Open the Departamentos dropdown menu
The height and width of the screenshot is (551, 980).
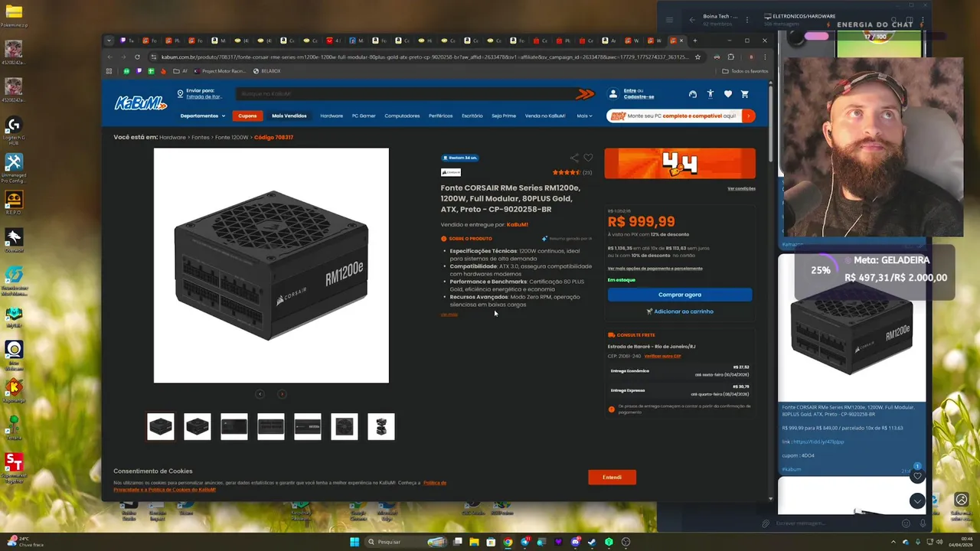203,116
